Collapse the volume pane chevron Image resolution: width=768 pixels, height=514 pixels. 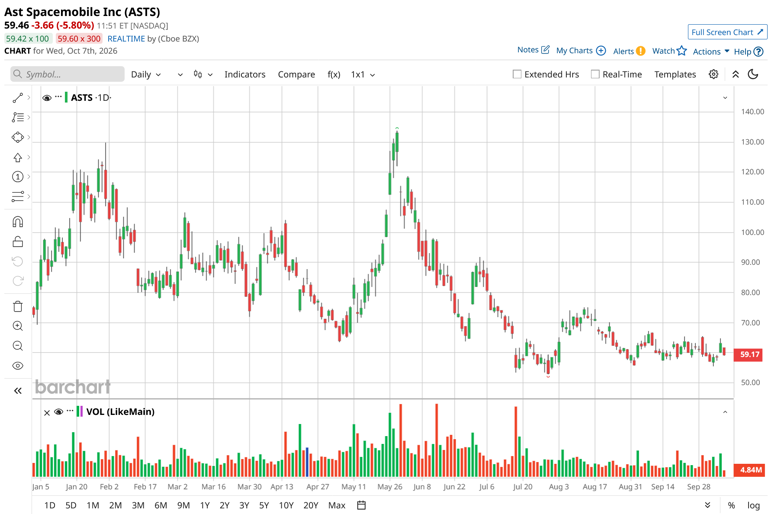tap(725, 412)
